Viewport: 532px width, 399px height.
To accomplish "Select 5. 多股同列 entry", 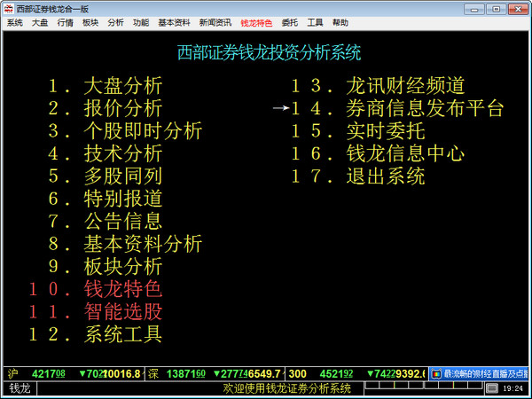I will 106,176.
